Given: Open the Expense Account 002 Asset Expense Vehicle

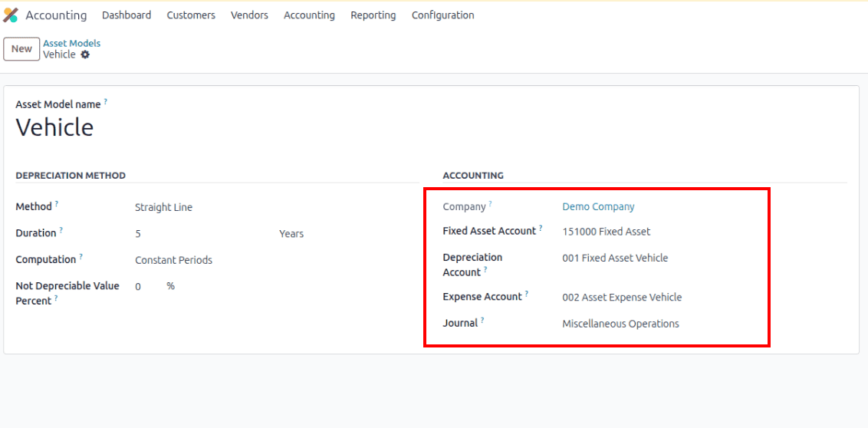Looking at the screenshot, I should click(x=622, y=298).
